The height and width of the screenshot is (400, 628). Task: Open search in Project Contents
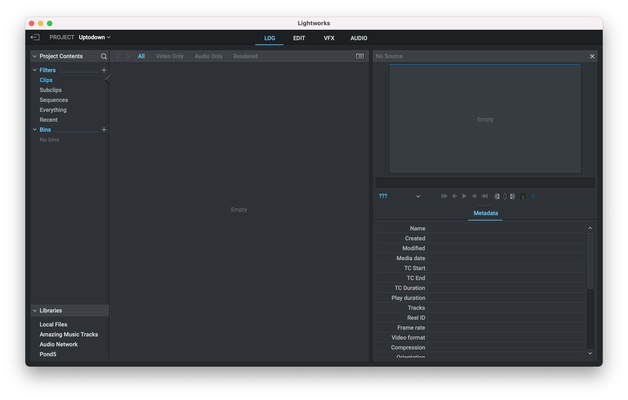click(x=104, y=56)
